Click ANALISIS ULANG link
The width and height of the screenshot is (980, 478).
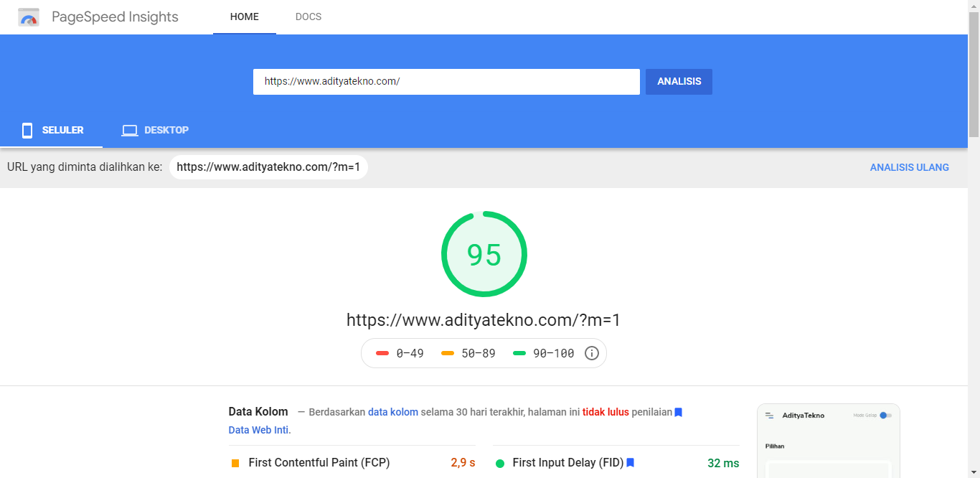click(910, 167)
